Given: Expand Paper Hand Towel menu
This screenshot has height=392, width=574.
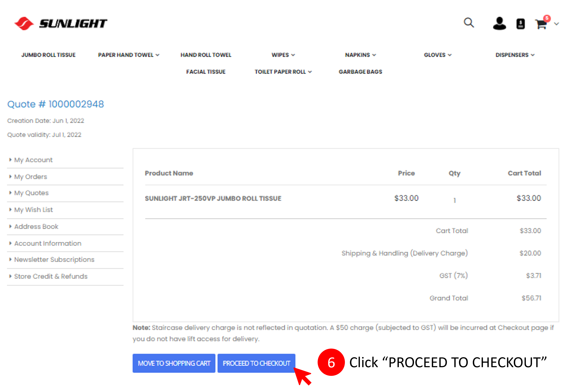Looking at the screenshot, I should [128, 55].
